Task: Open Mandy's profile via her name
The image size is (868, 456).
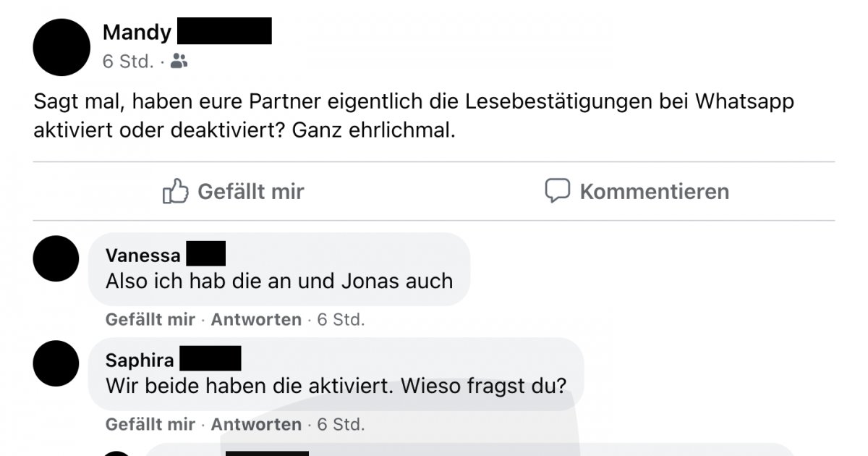Action: (x=137, y=32)
